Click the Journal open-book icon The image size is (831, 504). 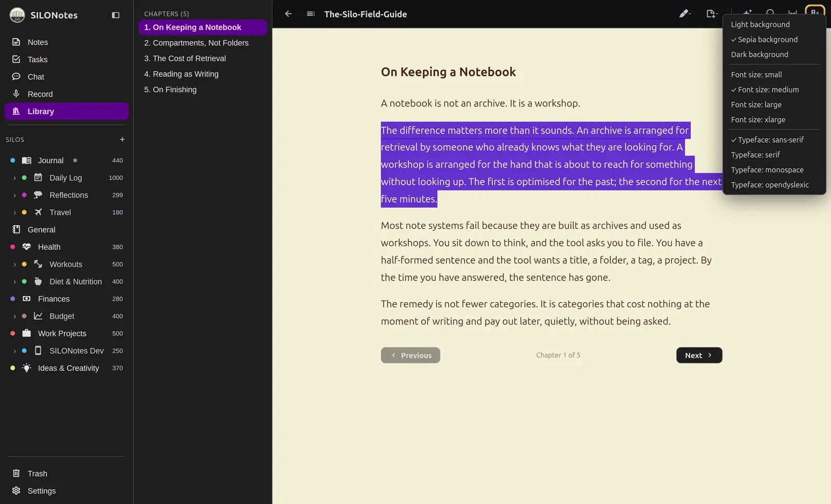click(x=26, y=160)
